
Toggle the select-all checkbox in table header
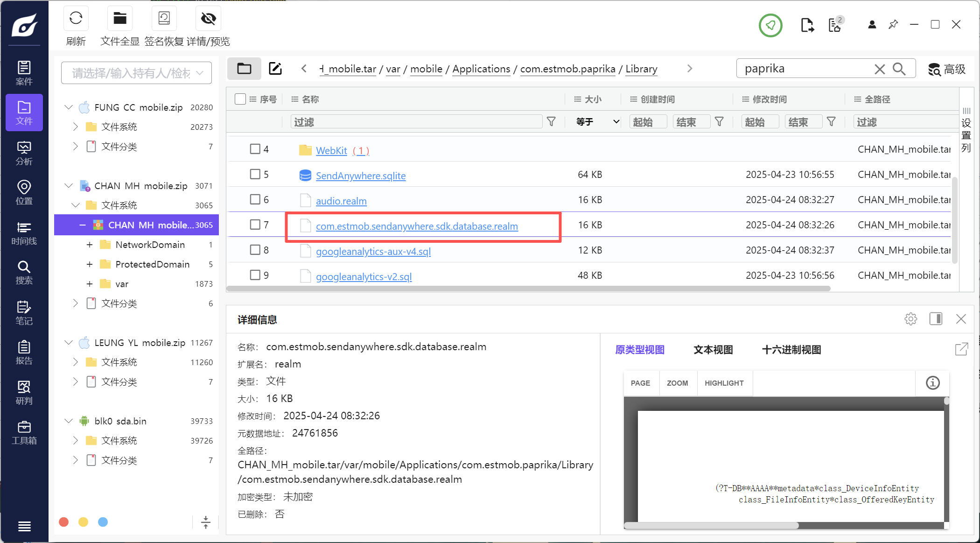point(240,99)
